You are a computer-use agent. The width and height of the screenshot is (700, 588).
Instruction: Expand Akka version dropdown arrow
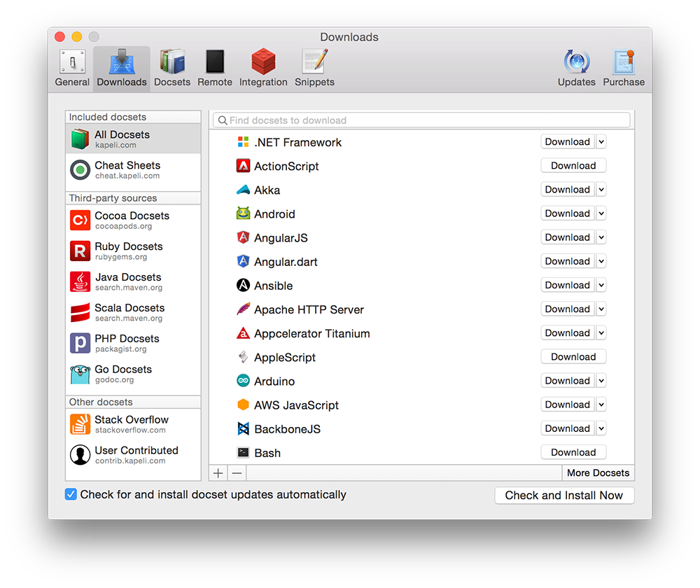[601, 189]
